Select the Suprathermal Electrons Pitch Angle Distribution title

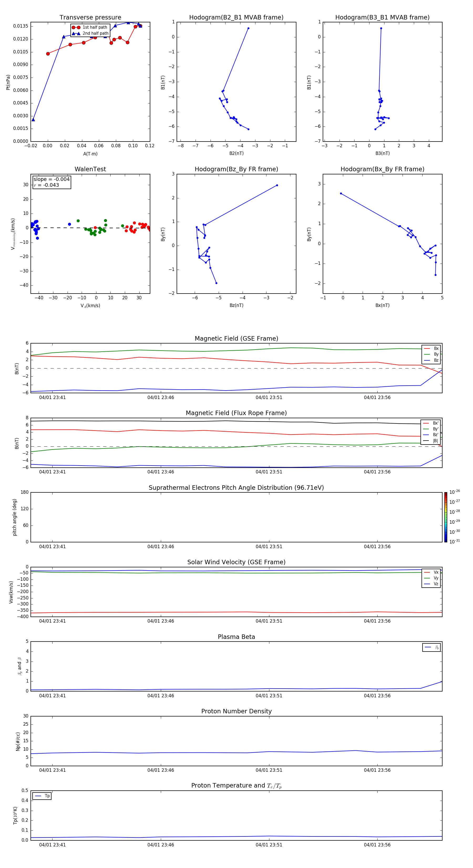236,488
